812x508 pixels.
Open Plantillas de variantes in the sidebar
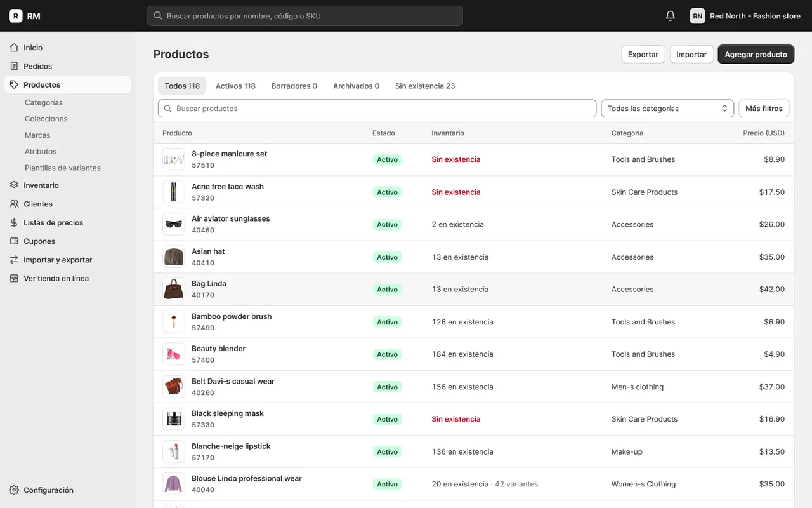tap(63, 168)
